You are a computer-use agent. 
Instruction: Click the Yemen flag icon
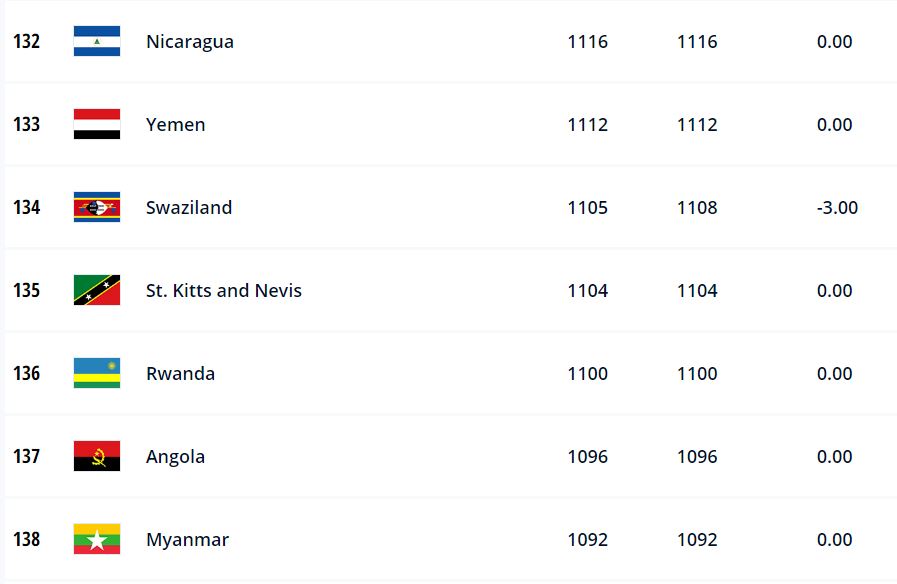pos(97,125)
